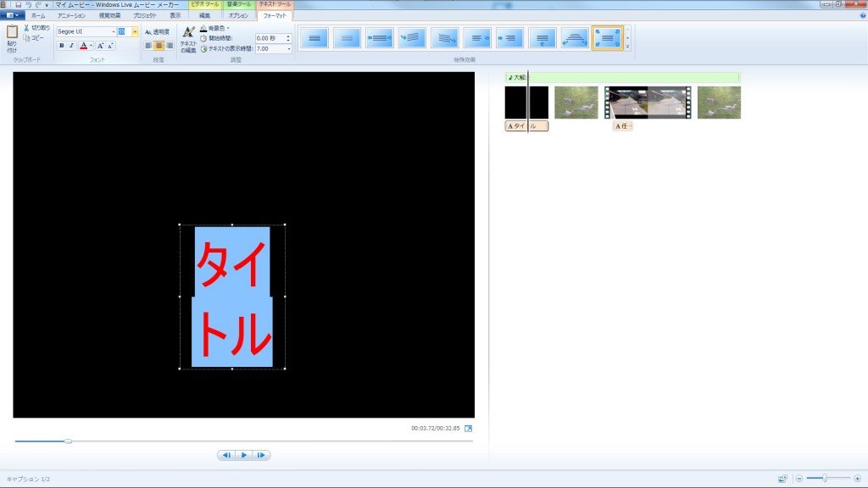Screen dimensions: 868x488
Task: Click the font size input field
Action: tap(124, 31)
